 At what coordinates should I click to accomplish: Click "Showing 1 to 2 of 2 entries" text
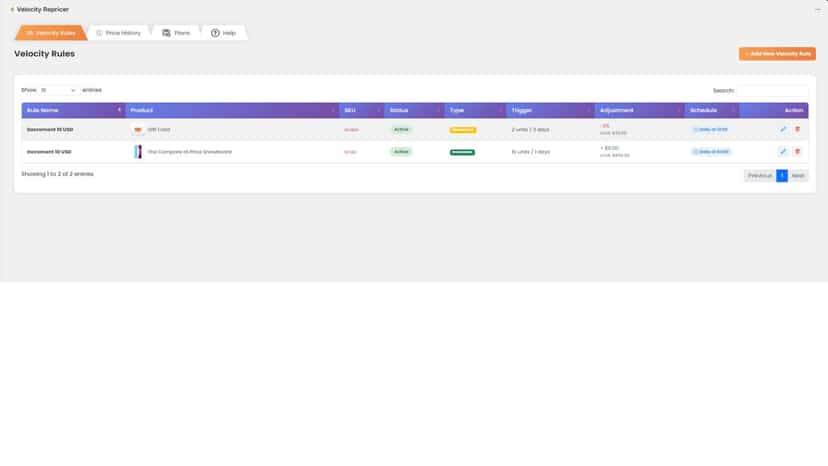pos(57,174)
